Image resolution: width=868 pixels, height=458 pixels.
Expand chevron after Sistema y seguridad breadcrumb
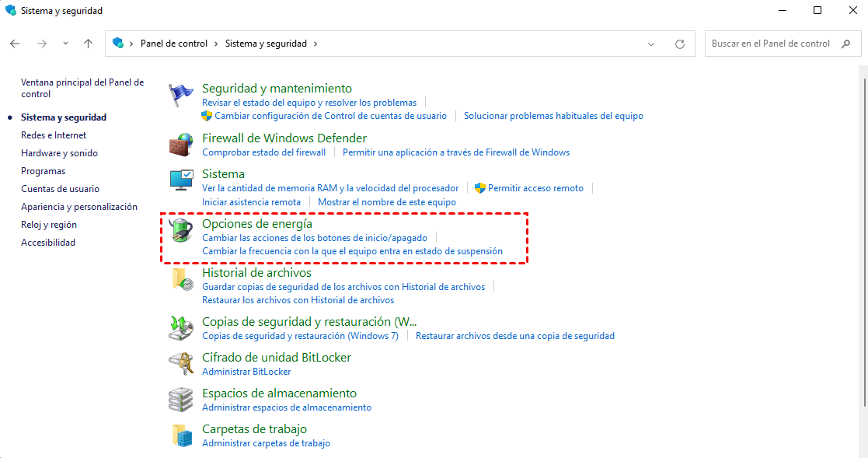(x=315, y=44)
